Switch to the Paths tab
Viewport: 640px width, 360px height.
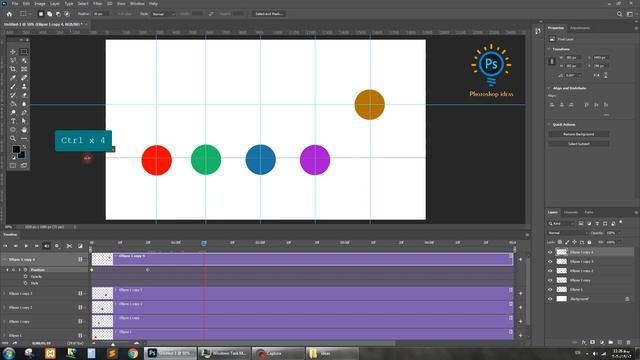coord(589,212)
